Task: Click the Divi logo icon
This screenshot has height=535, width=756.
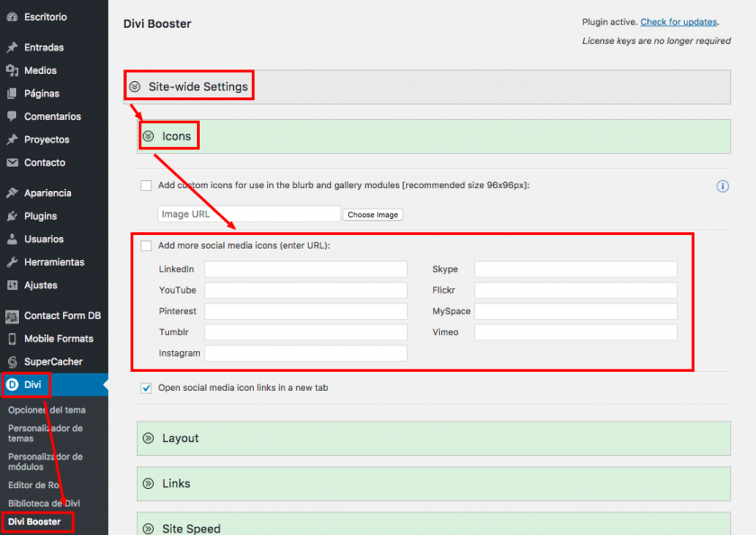Action: click(x=12, y=385)
